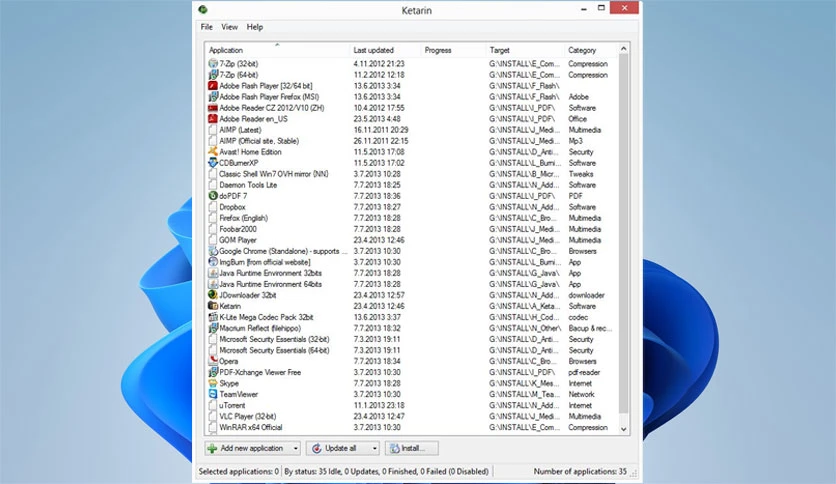836x484 pixels.
Task: Click the Install... button
Action: point(412,448)
